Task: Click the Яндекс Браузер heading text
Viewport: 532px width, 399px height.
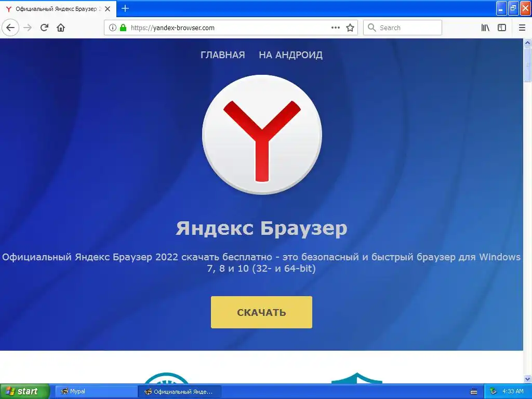Action: point(262,228)
